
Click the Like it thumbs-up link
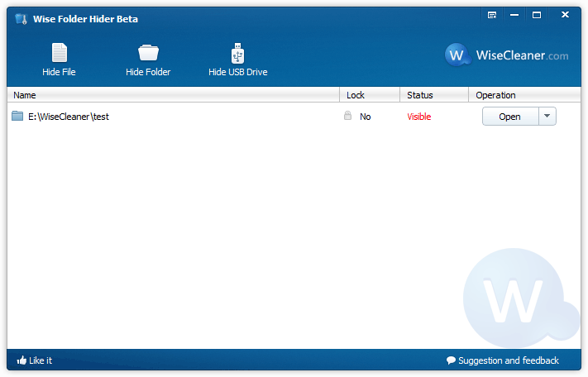point(34,360)
